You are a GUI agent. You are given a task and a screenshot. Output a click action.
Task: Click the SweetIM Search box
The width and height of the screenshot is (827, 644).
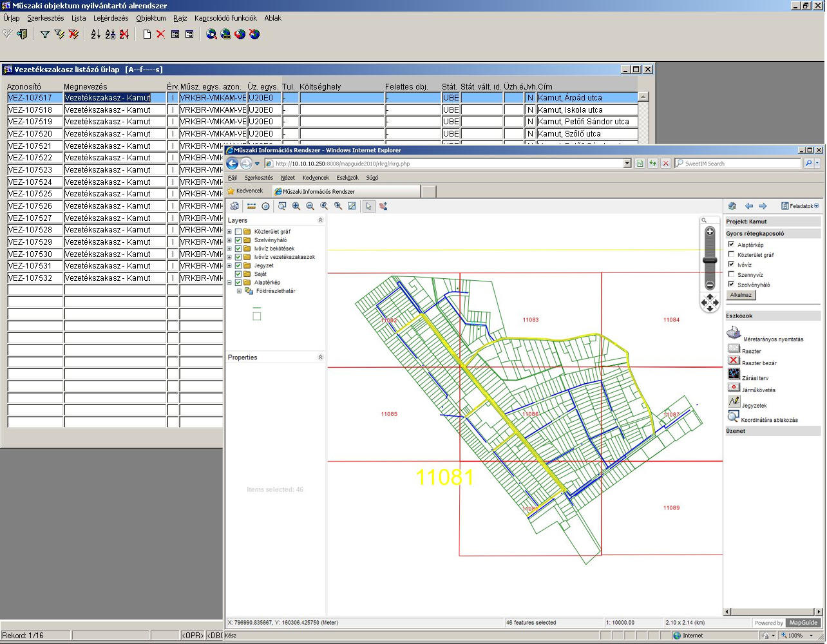[x=737, y=164]
